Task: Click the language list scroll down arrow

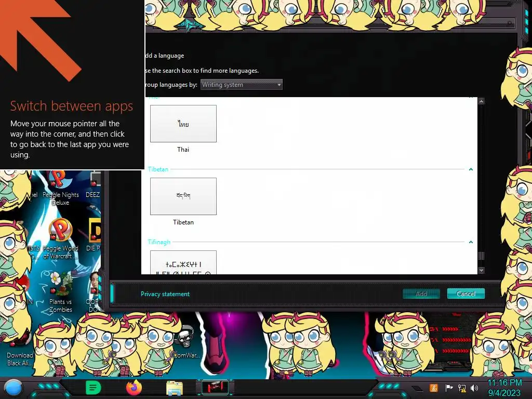Action: [481, 270]
